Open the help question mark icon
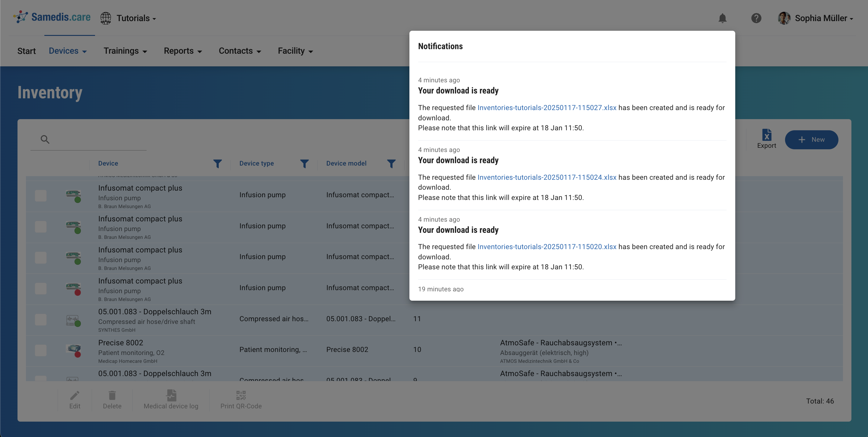The image size is (868, 437). pos(756,18)
